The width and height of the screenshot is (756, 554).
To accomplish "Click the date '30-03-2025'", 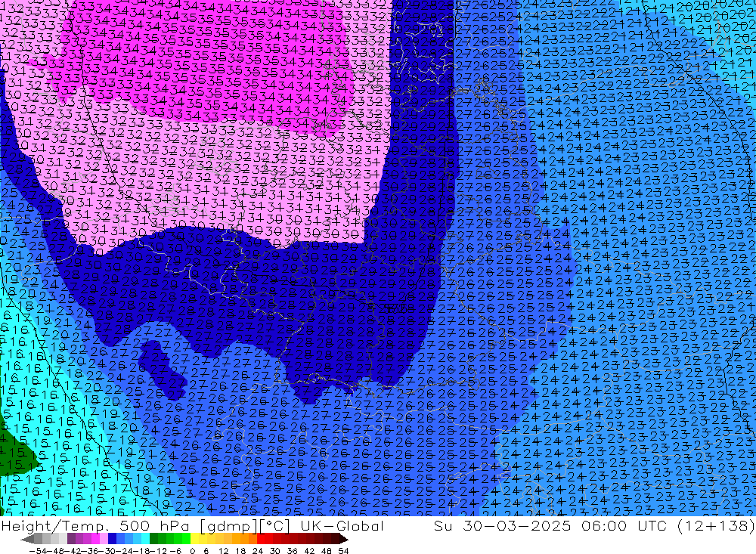I will point(517,526).
